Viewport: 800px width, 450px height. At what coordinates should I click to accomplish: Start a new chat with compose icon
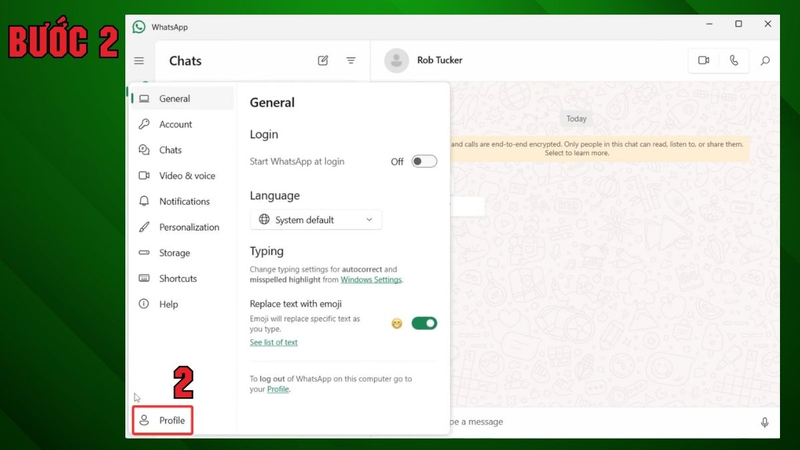(x=323, y=61)
